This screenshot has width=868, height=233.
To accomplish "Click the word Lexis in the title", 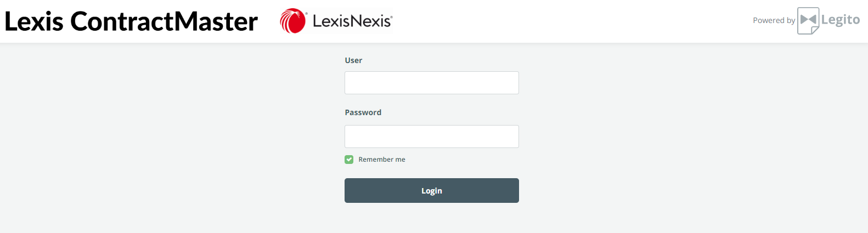I will [34, 21].
